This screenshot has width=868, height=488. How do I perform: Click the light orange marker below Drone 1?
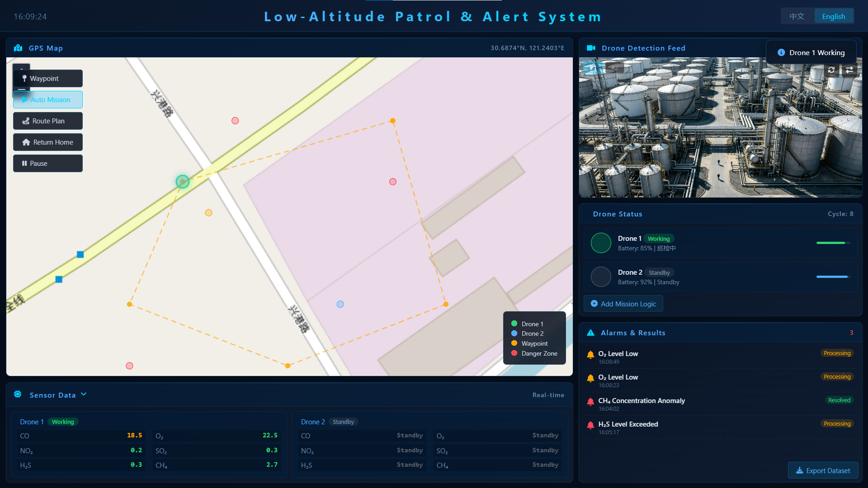208,213
